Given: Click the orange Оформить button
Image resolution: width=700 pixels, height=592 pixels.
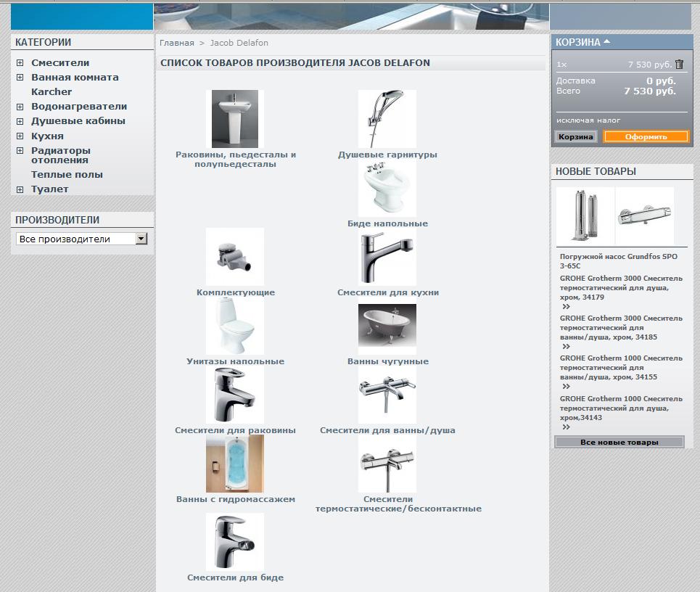Looking at the screenshot, I should tap(646, 136).
